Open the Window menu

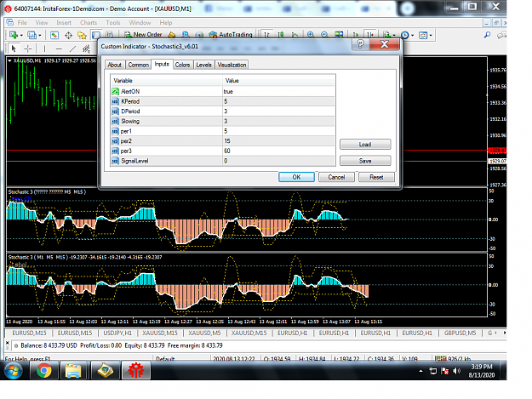140,23
